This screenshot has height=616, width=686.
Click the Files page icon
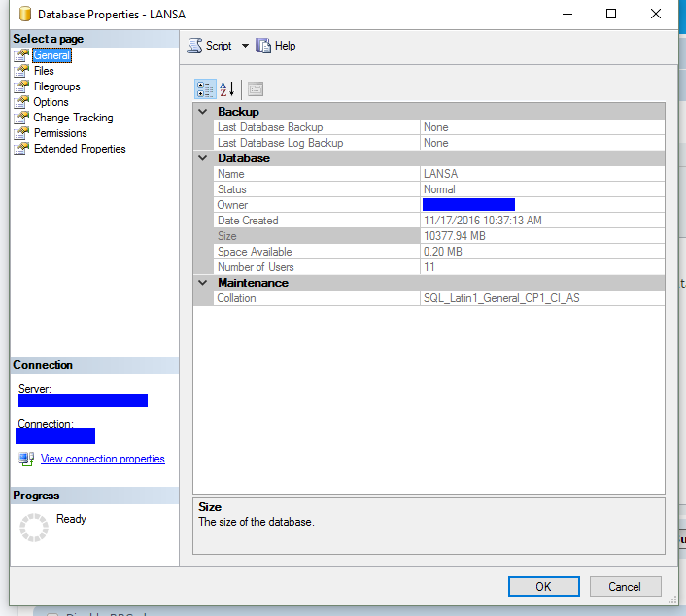click(21, 71)
